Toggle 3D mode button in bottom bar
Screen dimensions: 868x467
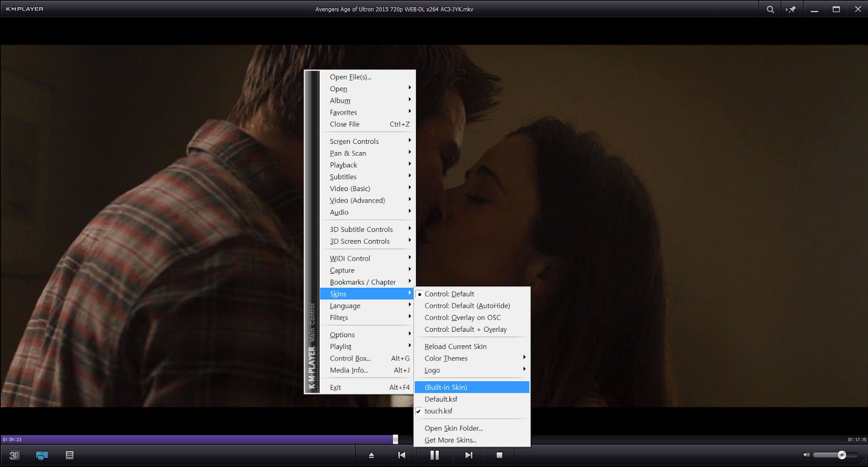click(x=15, y=455)
